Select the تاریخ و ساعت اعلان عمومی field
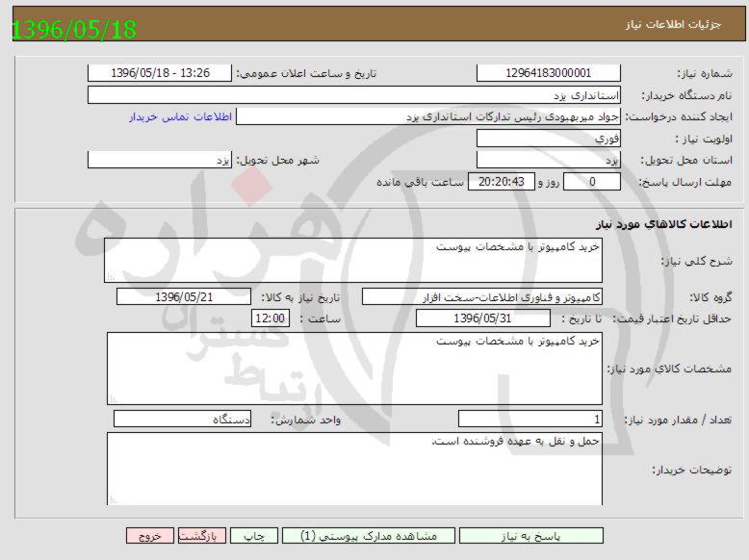 (x=160, y=73)
